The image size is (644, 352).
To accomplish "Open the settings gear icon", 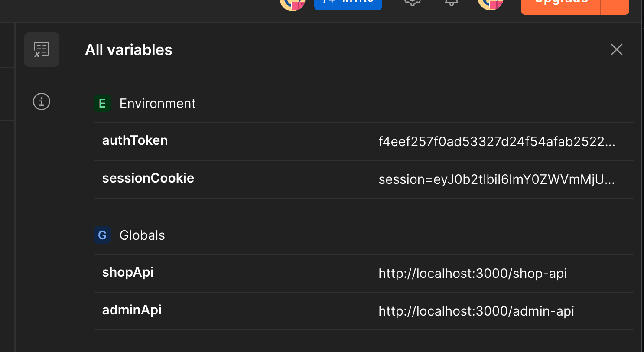I will [x=412, y=3].
